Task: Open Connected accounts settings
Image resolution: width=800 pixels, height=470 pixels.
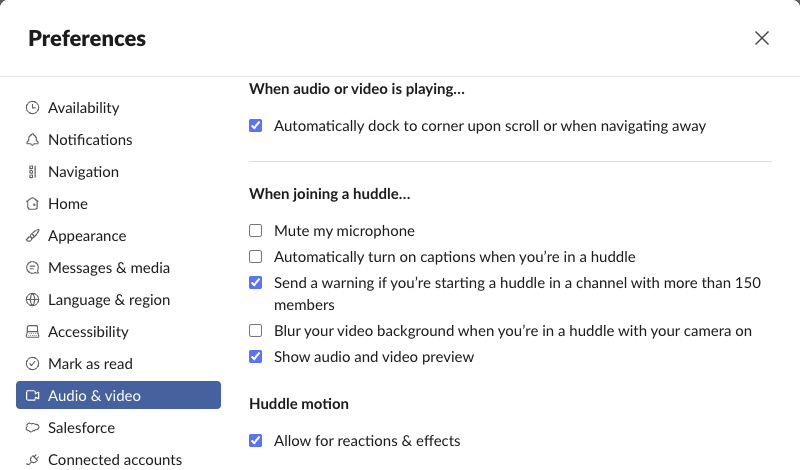Action: (x=118, y=459)
